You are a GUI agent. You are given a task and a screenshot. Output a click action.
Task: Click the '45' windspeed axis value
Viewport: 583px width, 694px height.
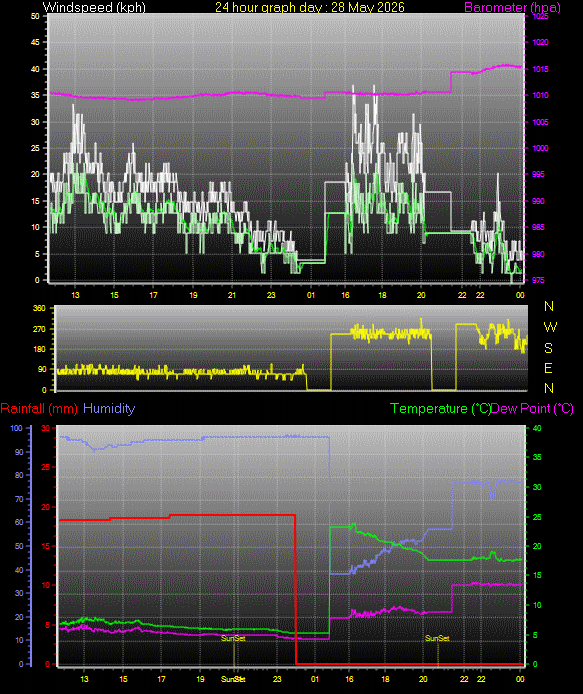tap(35, 42)
